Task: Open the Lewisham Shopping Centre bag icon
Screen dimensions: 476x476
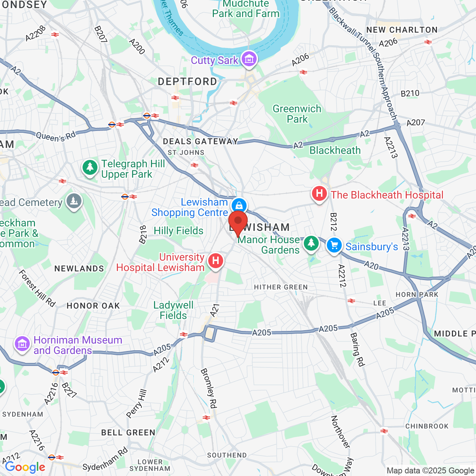Action: pos(239,206)
